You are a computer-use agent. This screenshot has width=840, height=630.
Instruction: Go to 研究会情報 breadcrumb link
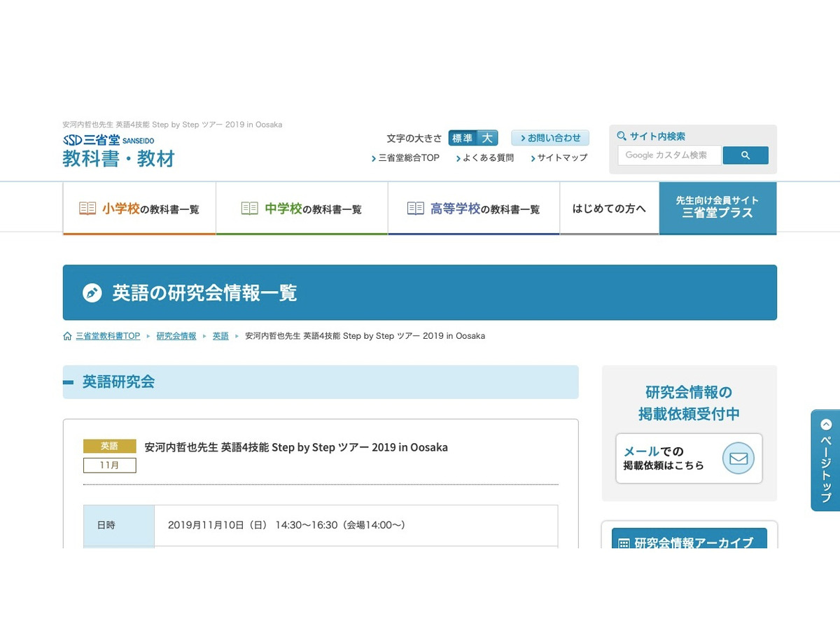(176, 336)
